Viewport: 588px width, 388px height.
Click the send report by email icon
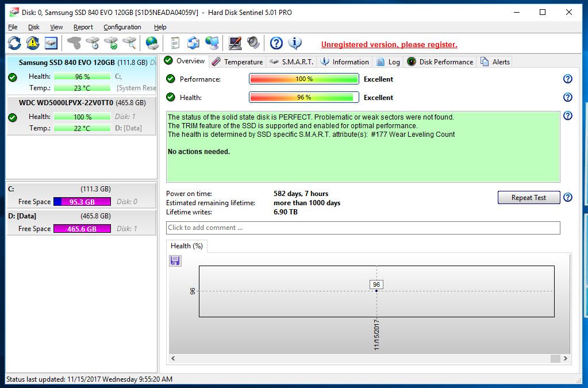193,43
